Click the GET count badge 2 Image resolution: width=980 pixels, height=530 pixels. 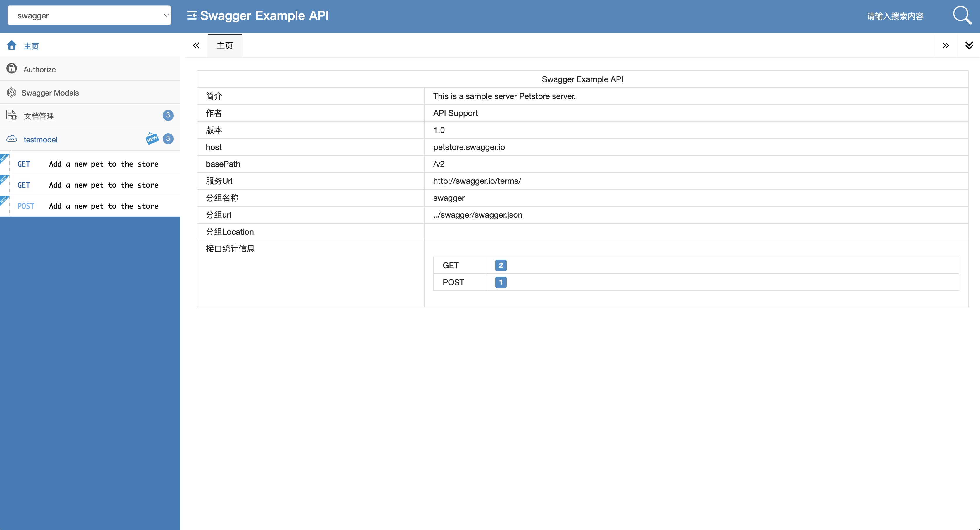coord(501,265)
